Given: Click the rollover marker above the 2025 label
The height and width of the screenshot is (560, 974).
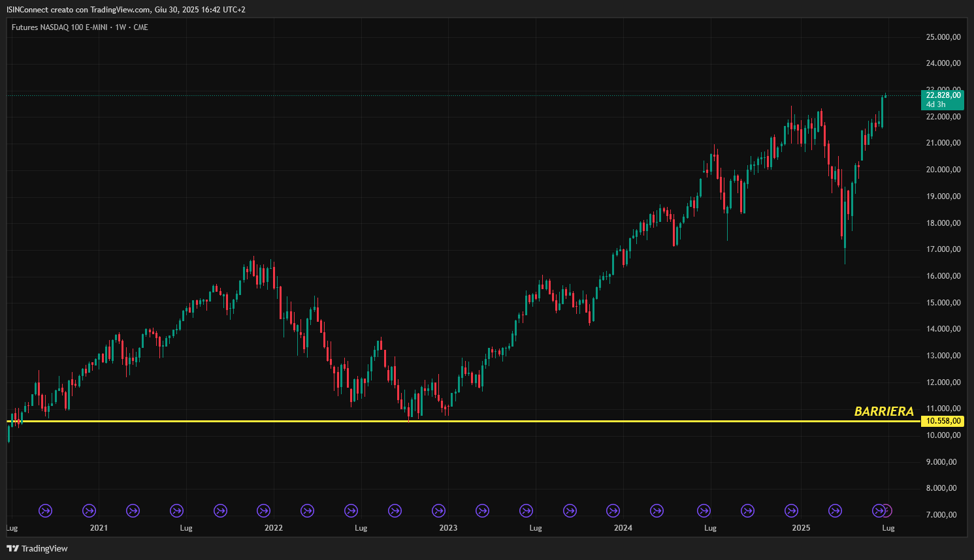Looking at the screenshot, I should [791, 510].
